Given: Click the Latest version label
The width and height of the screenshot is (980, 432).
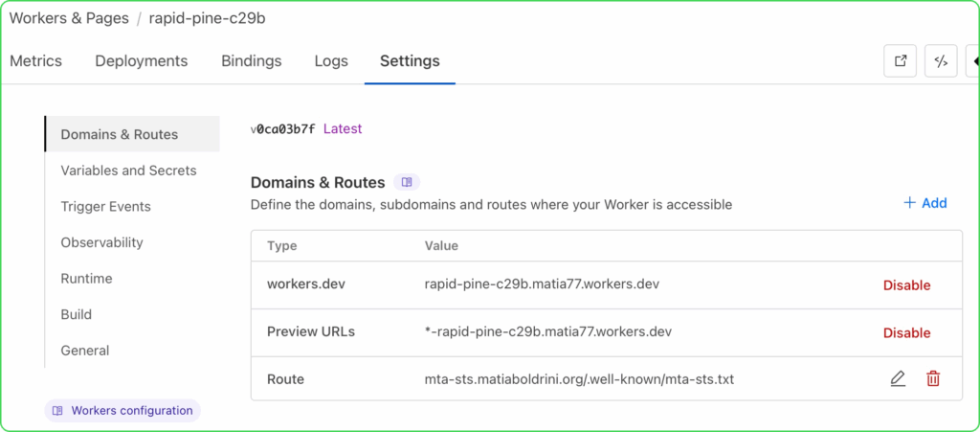Looking at the screenshot, I should 343,129.
